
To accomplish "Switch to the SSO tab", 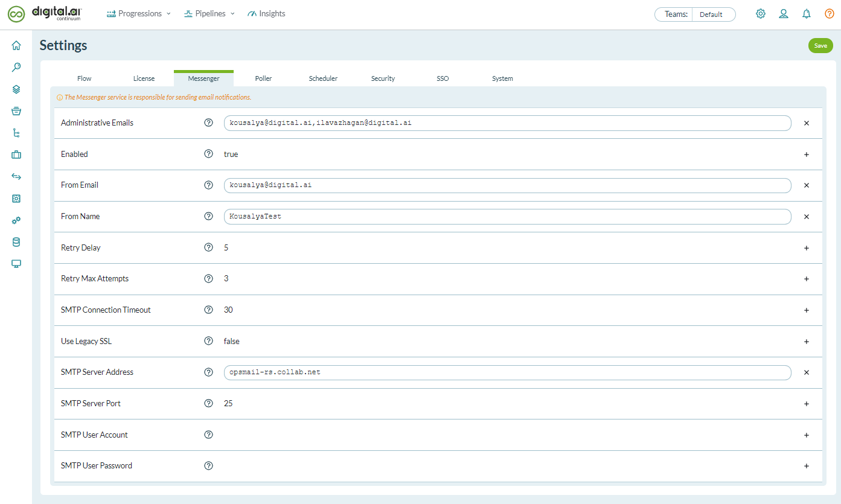I will (x=443, y=78).
